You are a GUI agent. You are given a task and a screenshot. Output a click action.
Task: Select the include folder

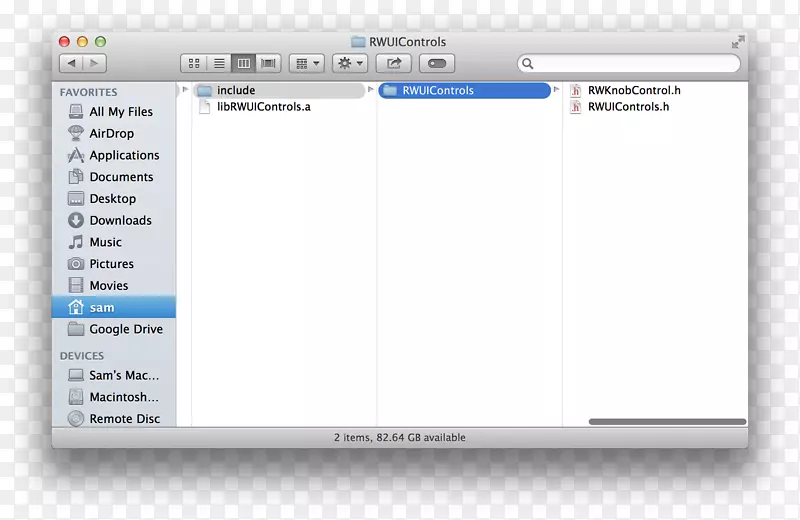236,90
